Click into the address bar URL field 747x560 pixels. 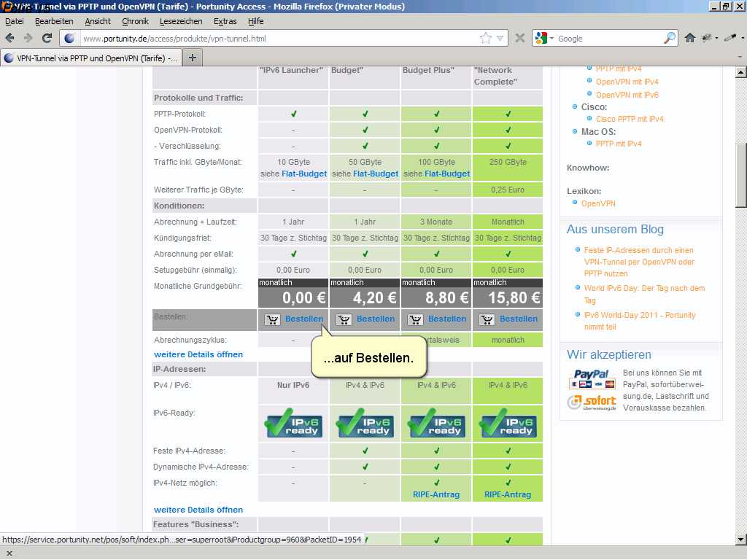tap(277, 38)
